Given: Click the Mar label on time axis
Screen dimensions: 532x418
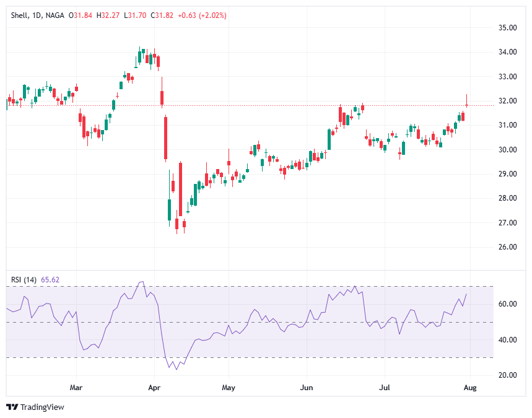Looking at the screenshot, I should pyautogui.click(x=77, y=387).
